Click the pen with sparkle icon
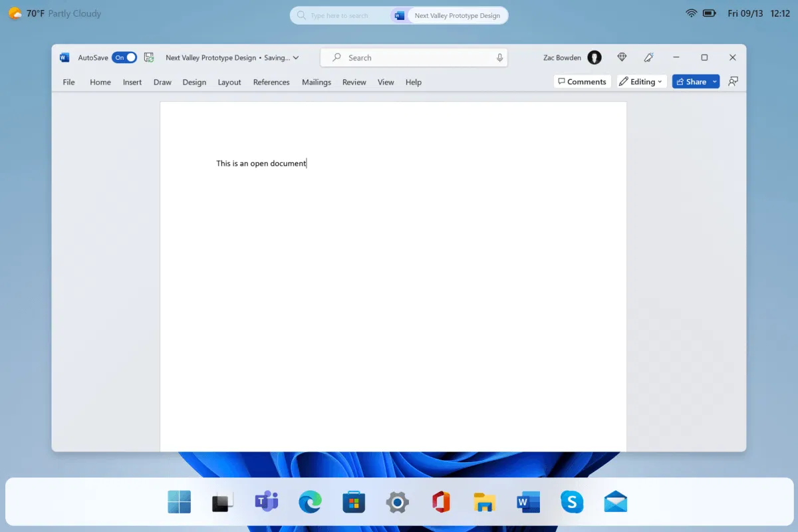 [649, 58]
